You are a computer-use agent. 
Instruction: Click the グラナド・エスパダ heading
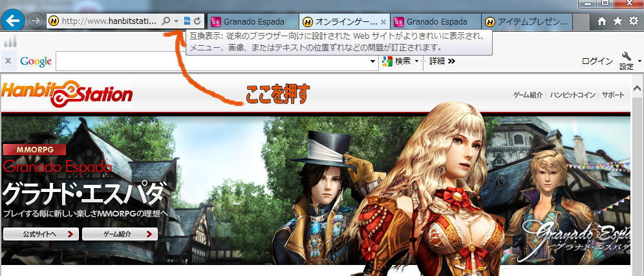coord(85,193)
